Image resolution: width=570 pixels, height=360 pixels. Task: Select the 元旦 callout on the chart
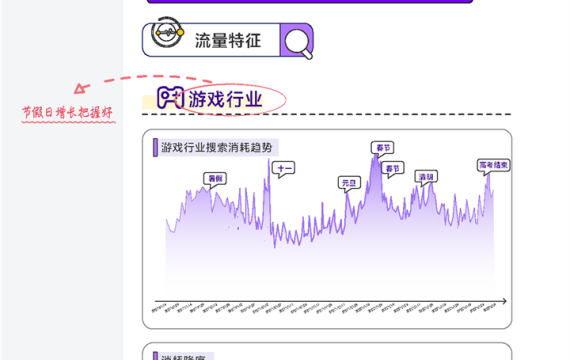coord(349,184)
